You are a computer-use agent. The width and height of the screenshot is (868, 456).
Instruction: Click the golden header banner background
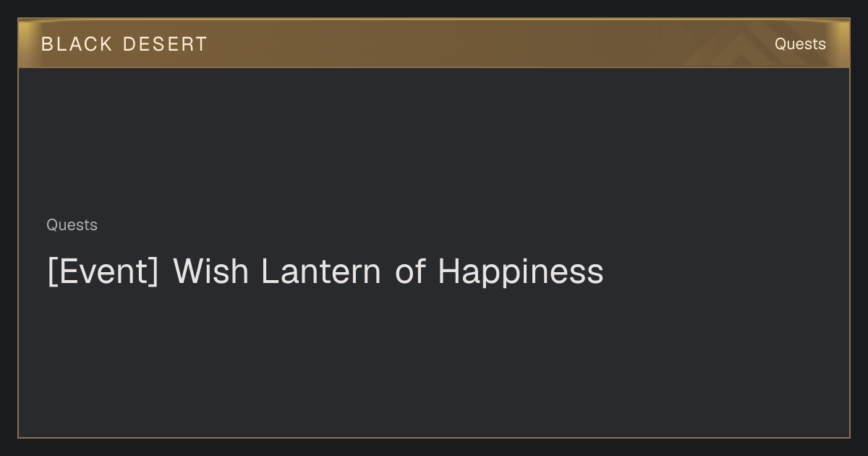[x=434, y=43]
